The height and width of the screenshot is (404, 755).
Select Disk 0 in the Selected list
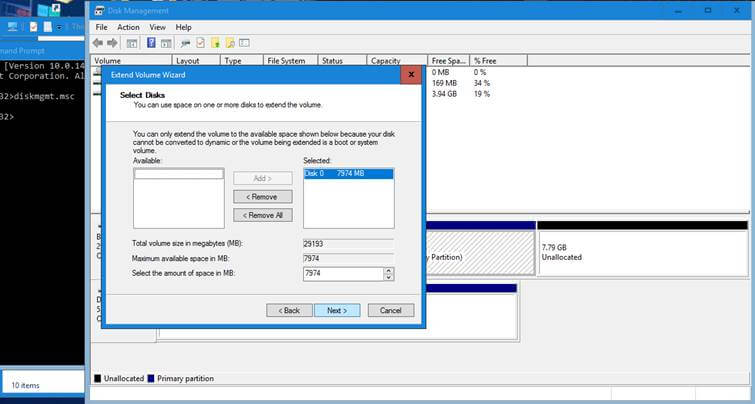pos(347,174)
